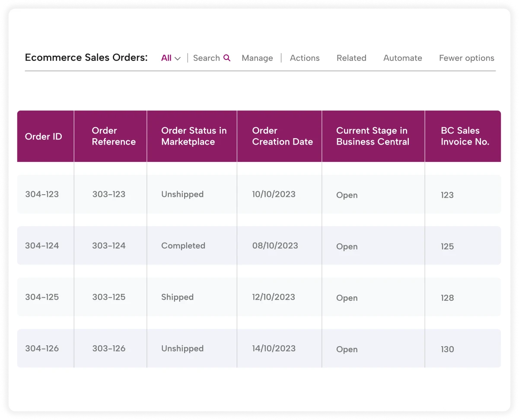Click the Order Creation Date header
Screen dimensions: 519x420
(x=282, y=136)
